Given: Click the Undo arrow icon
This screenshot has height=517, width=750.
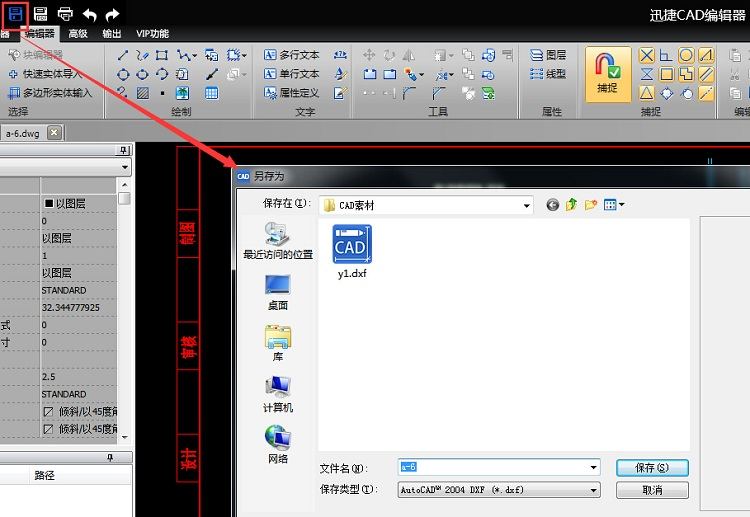Looking at the screenshot, I should pos(89,13).
